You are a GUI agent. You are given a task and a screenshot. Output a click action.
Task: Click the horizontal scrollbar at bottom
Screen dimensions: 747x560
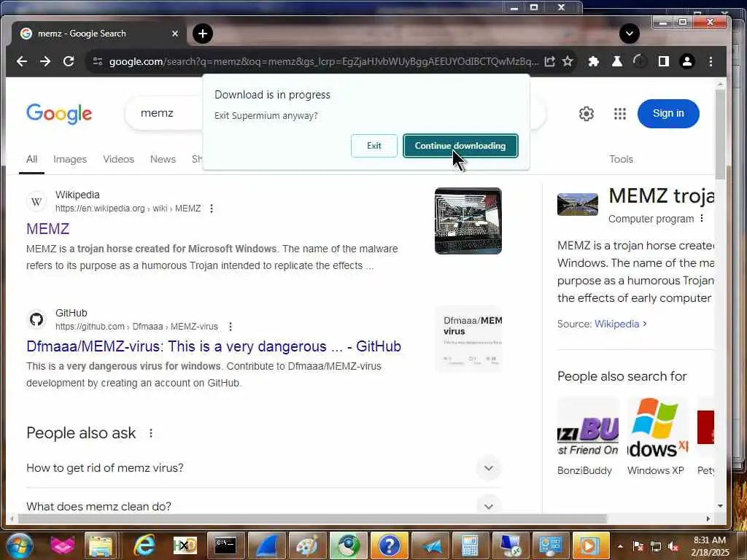click(311, 518)
